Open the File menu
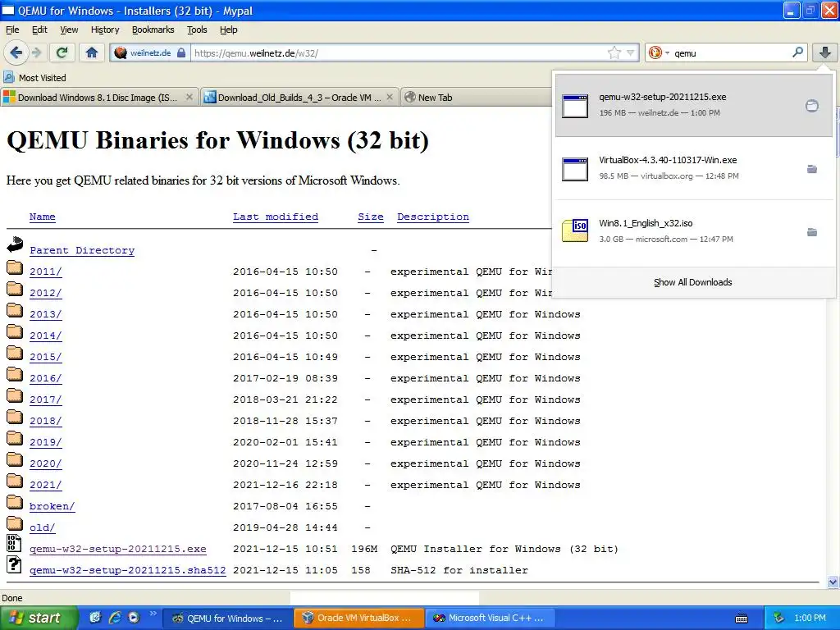Image resolution: width=840 pixels, height=630 pixels. (12, 30)
